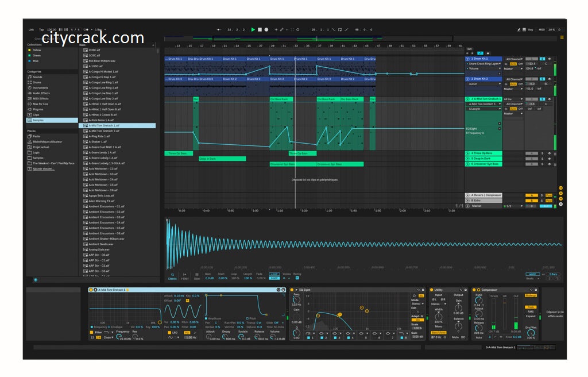
Task: Solo the 1 Drum Kit 1 track
Action: coord(542,59)
